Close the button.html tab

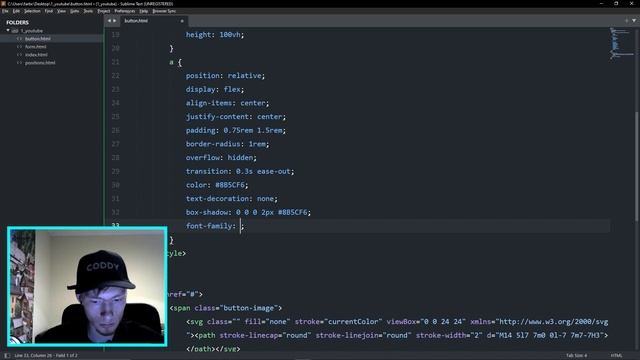[182, 21]
